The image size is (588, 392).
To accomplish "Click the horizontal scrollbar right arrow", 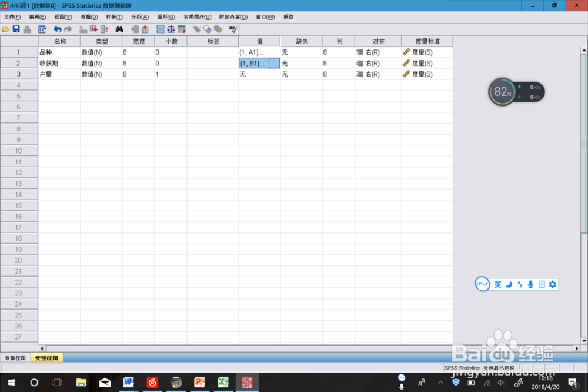I will pyautogui.click(x=577, y=348).
